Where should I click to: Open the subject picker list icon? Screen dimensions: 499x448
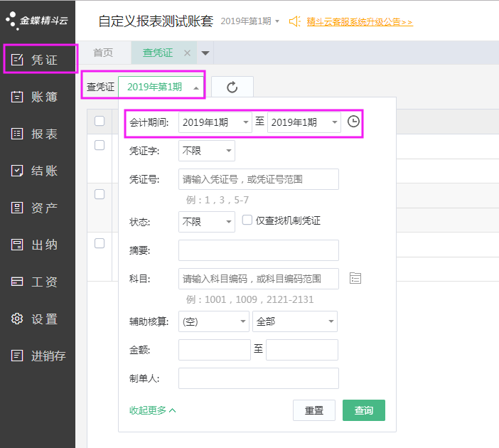(355, 279)
